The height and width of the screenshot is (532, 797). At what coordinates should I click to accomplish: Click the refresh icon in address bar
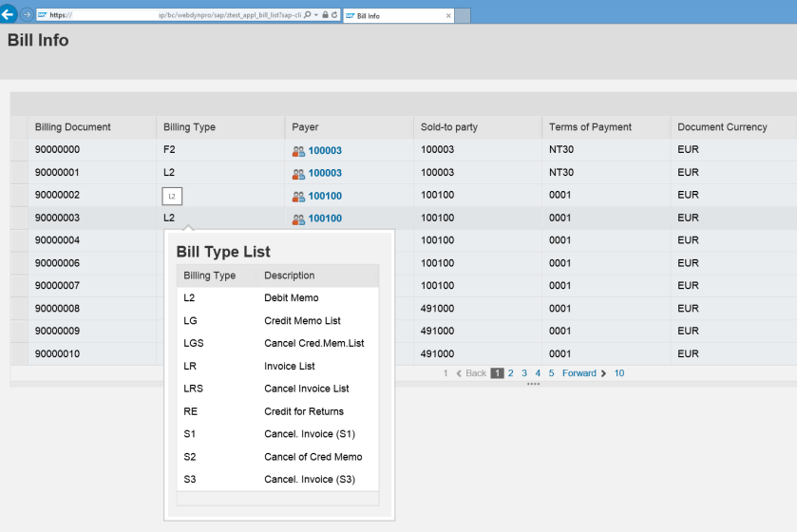click(x=334, y=15)
